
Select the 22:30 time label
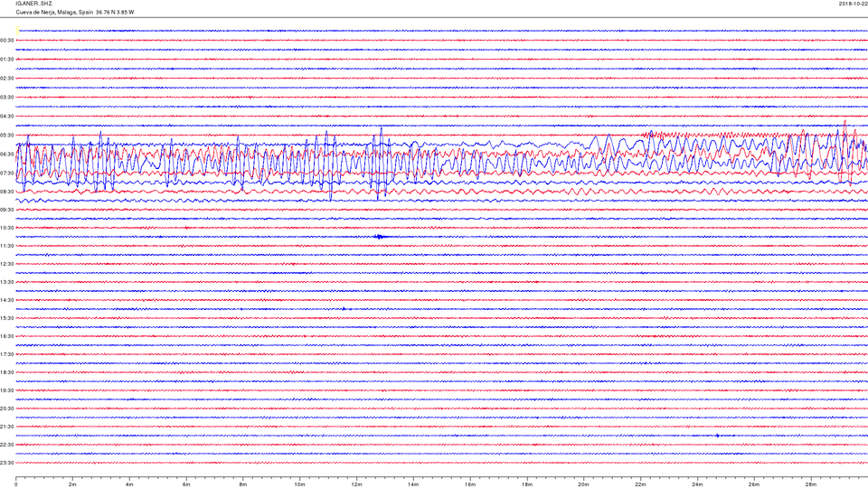(x=6, y=445)
